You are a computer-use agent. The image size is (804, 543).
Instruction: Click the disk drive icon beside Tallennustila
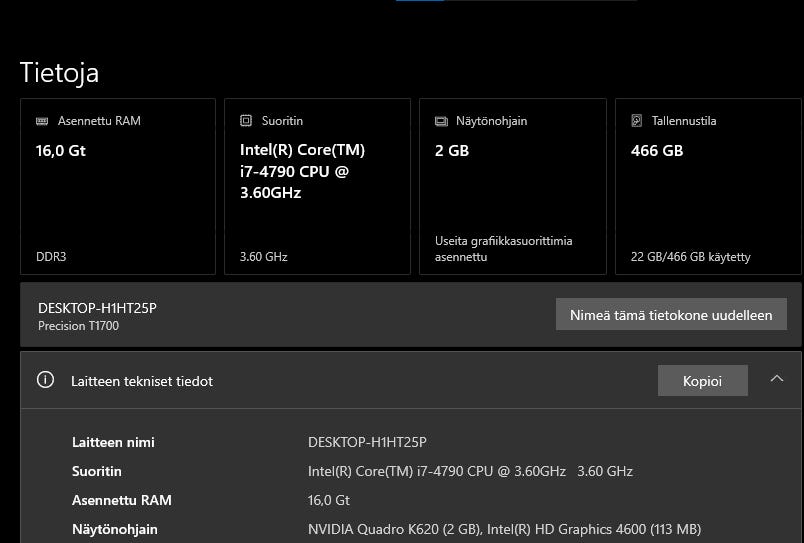coord(636,120)
